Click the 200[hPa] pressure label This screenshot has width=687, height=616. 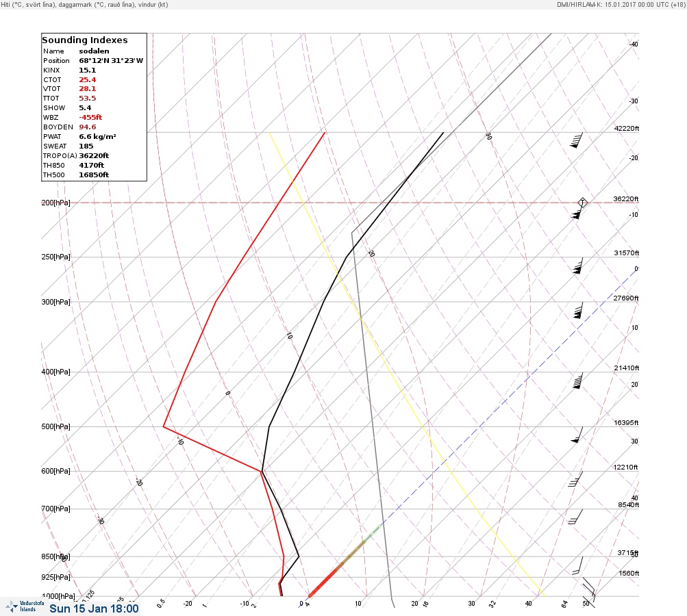pyautogui.click(x=55, y=203)
